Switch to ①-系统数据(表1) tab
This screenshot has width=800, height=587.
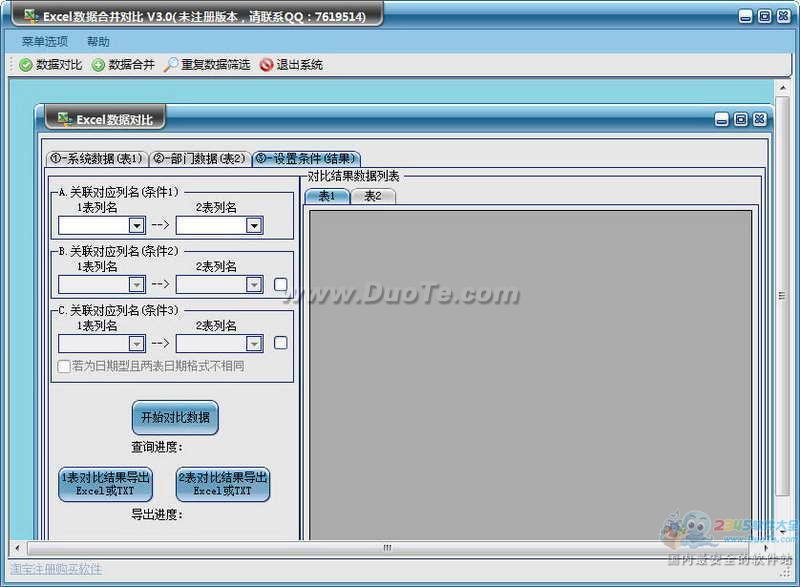97,159
